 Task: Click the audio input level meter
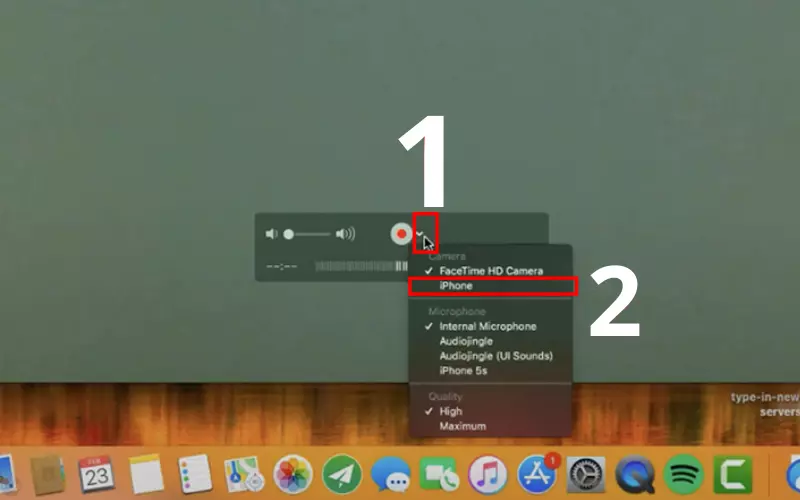(x=361, y=266)
